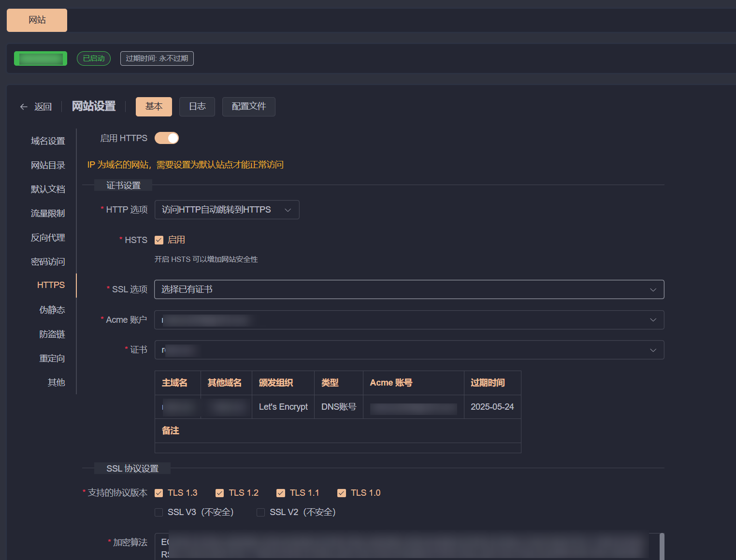
Task: Expand the SSL options dropdown
Action: pyautogui.click(x=409, y=289)
